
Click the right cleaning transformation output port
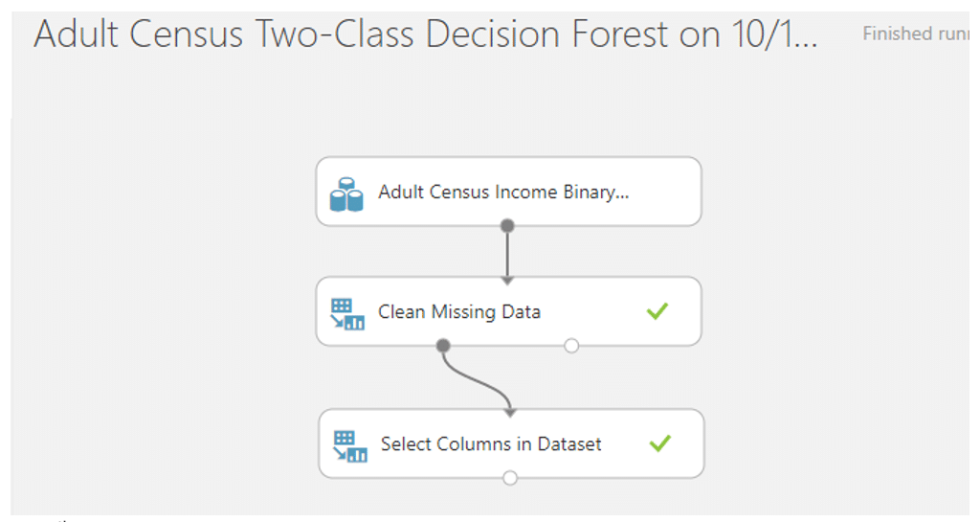[x=571, y=345]
